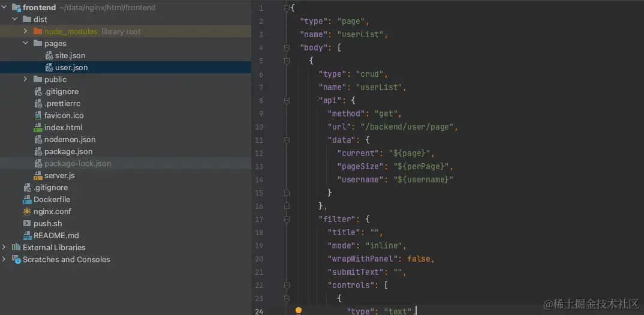Select the root-level .gitignore below server.js
The width and height of the screenshot is (644, 315).
coord(51,188)
